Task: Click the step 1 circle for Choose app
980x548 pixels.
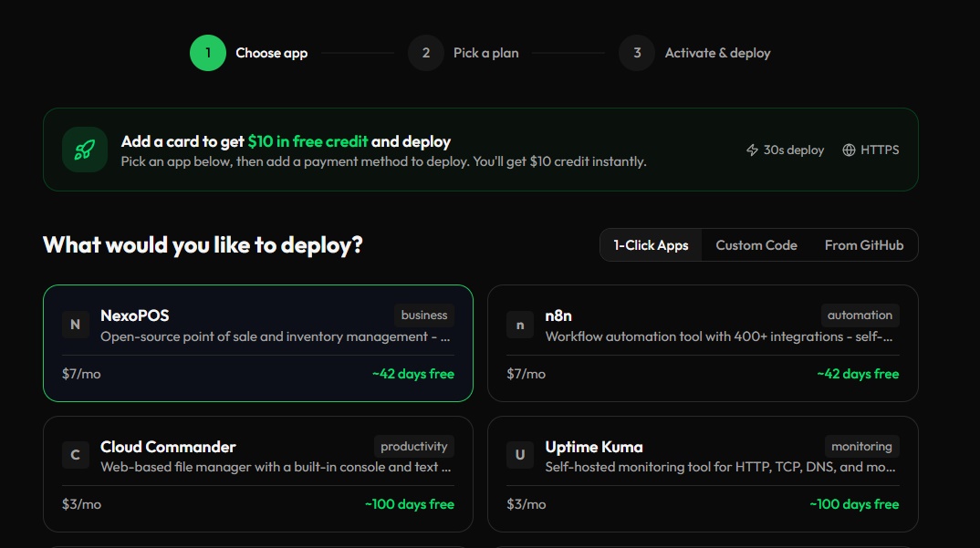Action: click(207, 53)
